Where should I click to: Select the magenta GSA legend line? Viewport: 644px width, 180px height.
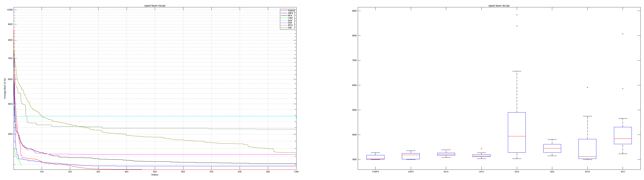(284, 23)
